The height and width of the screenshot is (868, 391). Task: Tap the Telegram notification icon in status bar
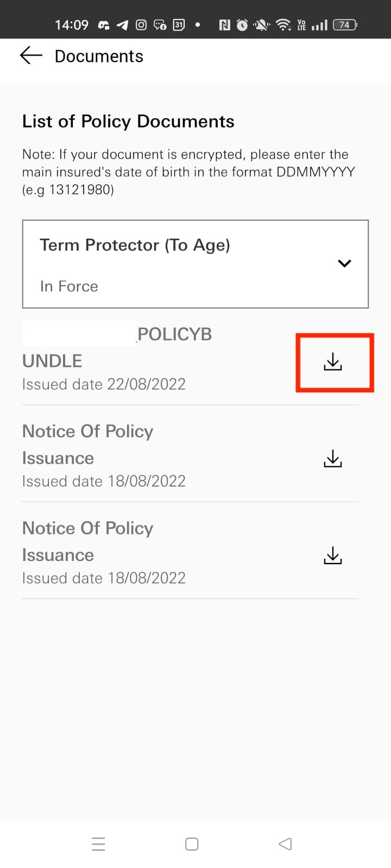pyautogui.click(x=122, y=25)
